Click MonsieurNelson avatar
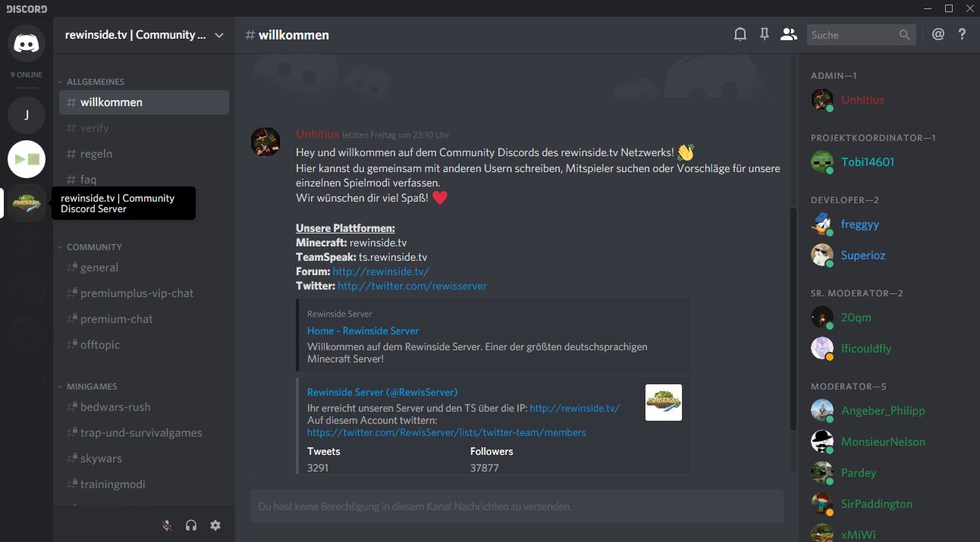Screen dimensions: 980x542 tap(822, 441)
